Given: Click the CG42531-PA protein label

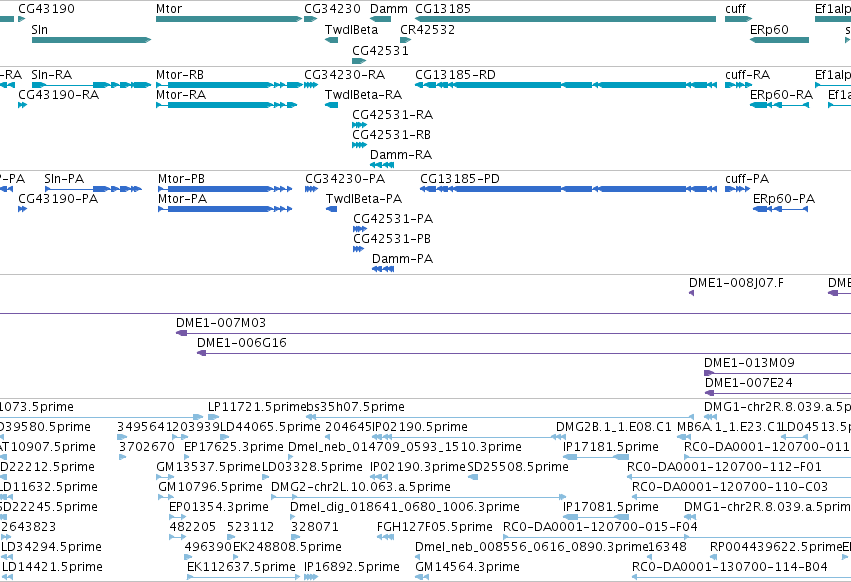Looking at the screenshot, I should pos(393,219).
